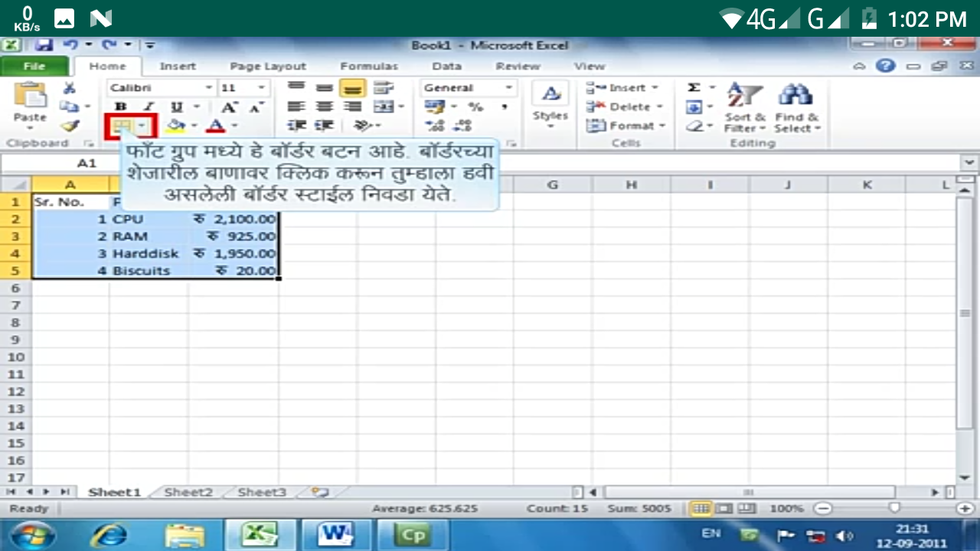Screen dimensions: 980x551
Task: Switch to Sheet2 worksheet tab
Action: tap(188, 492)
